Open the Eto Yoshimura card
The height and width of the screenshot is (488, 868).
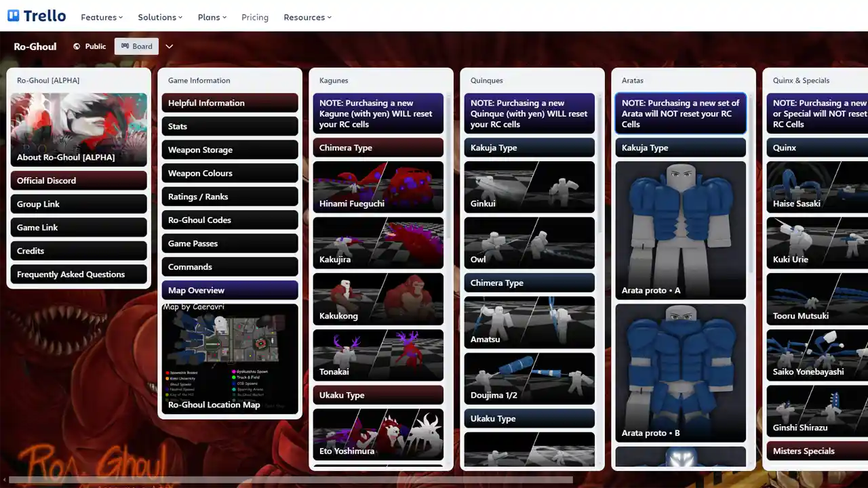378,434
